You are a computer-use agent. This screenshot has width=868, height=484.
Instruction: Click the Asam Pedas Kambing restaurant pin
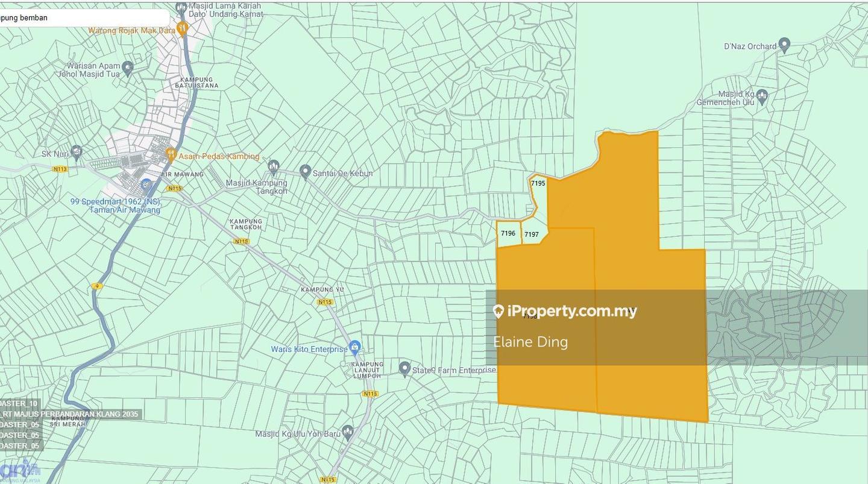click(171, 155)
